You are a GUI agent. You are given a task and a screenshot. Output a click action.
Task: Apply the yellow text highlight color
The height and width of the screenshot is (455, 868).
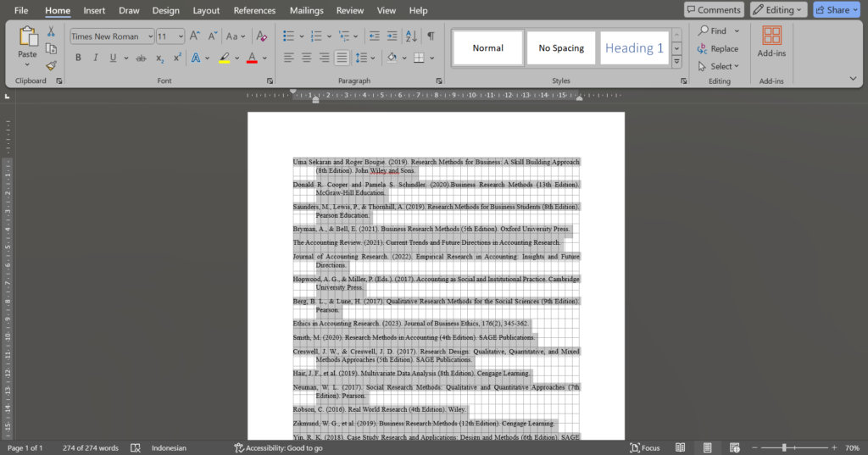point(224,58)
